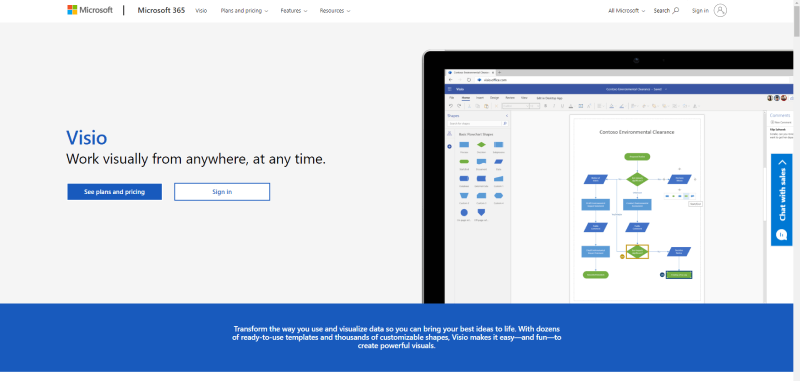800x381 pixels.
Task: Expand the Plans and pricing menu
Action: coord(244,11)
